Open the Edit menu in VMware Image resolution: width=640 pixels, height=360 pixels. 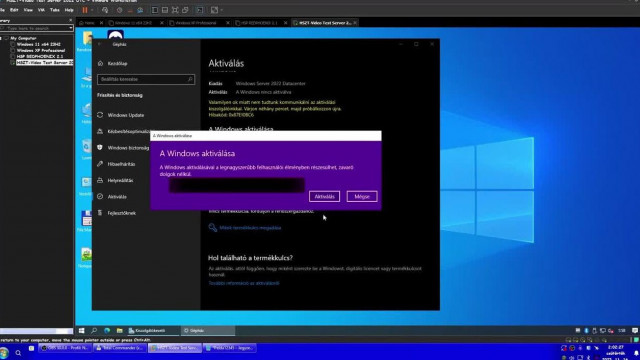coord(14,10)
